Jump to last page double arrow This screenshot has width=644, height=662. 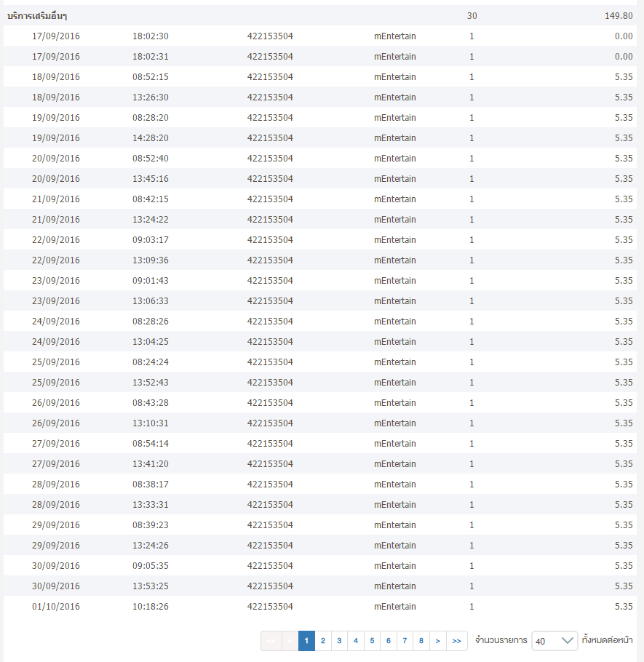coord(456,641)
